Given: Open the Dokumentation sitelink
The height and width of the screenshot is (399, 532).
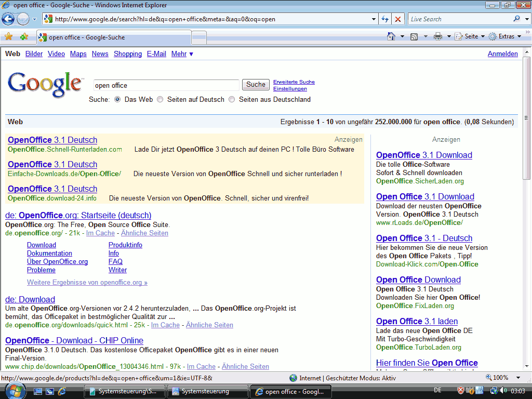Looking at the screenshot, I should point(49,253).
